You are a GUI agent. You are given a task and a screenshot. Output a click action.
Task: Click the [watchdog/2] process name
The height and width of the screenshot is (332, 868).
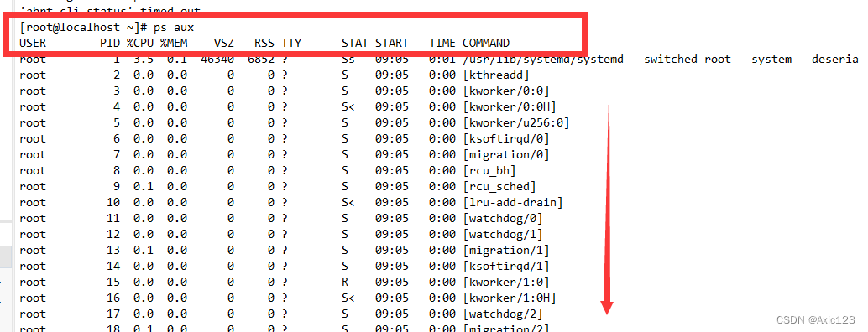(503, 314)
